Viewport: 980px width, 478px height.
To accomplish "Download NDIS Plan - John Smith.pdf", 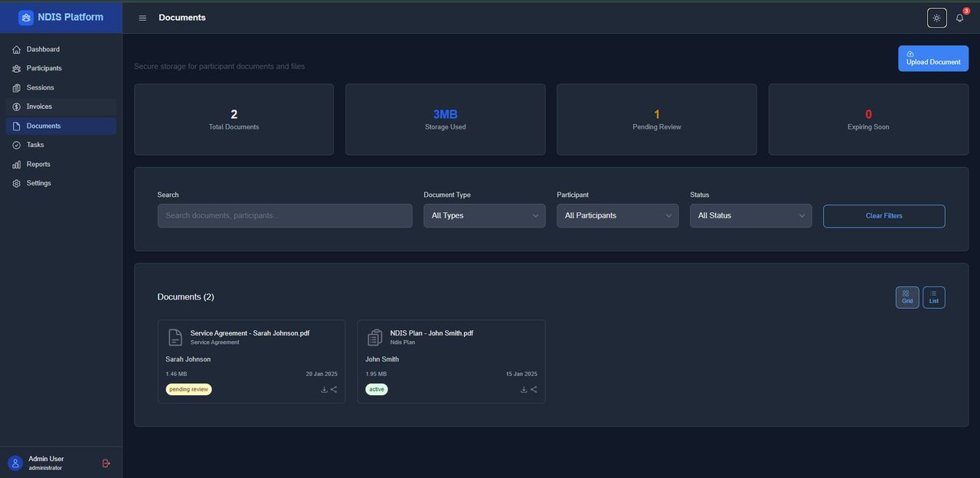I will click(524, 389).
